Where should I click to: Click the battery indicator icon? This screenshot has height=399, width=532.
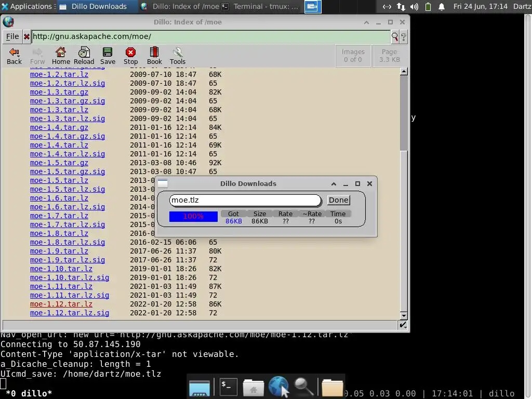coord(428,6)
